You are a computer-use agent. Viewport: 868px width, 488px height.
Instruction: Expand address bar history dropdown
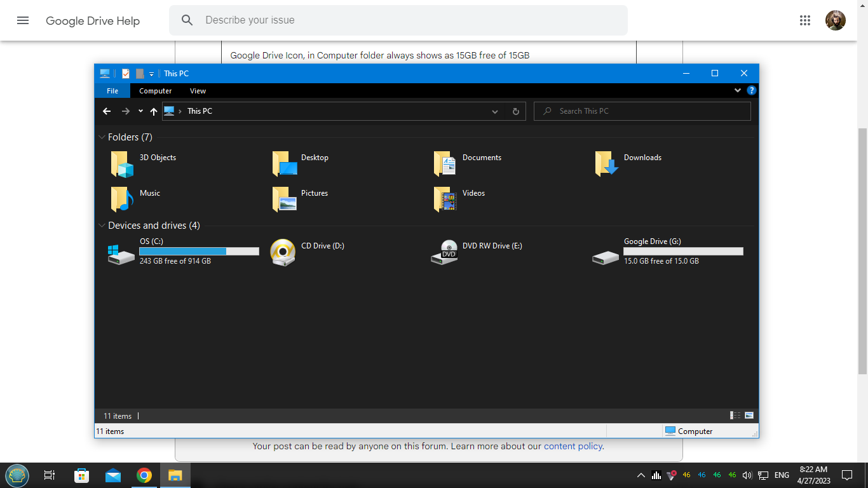click(495, 111)
